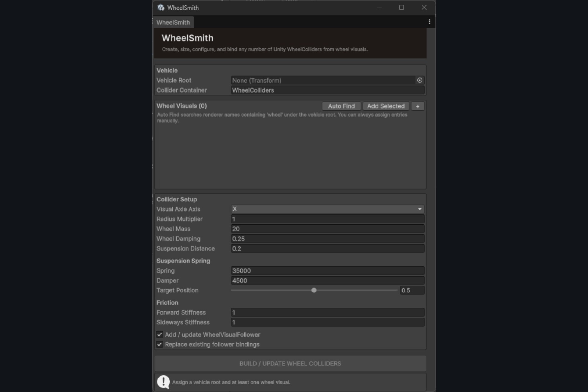The height and width of the screenshot is (392, 588).
Task: Click the Radius Multiplier input field
Action: pyautogui.click(x=327, y=219)
